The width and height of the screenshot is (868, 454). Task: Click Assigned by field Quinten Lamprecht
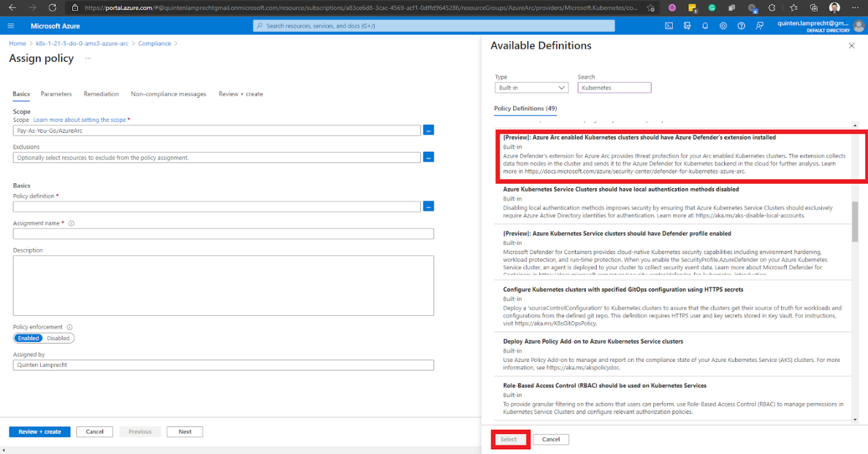[x=223, y=365]
